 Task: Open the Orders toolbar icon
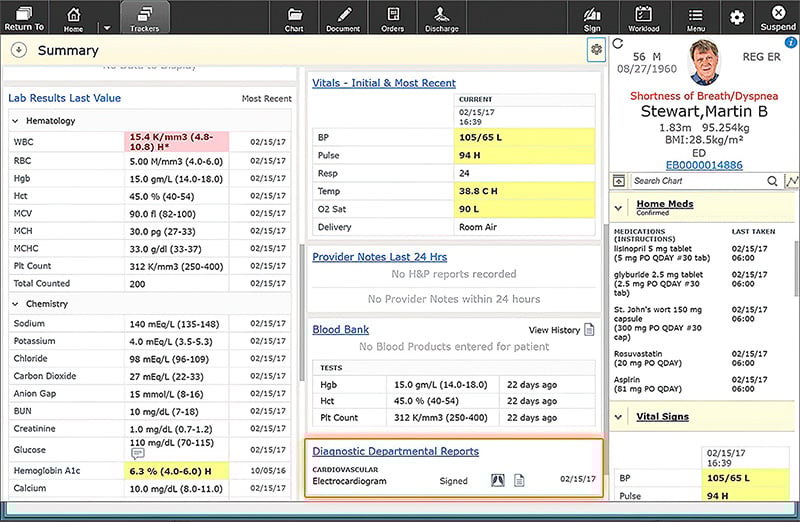tap(392, 18)
